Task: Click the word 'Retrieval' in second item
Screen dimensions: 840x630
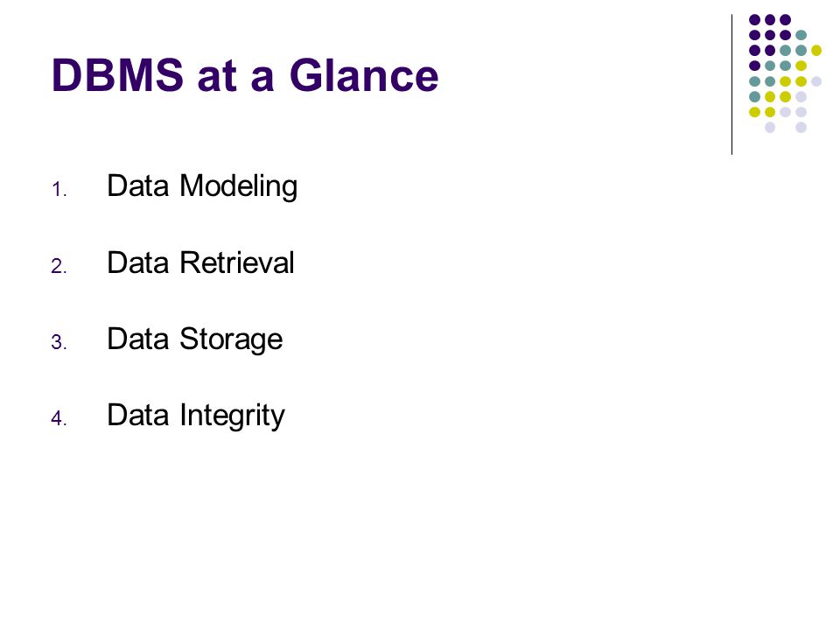Action: pos(237,262)
